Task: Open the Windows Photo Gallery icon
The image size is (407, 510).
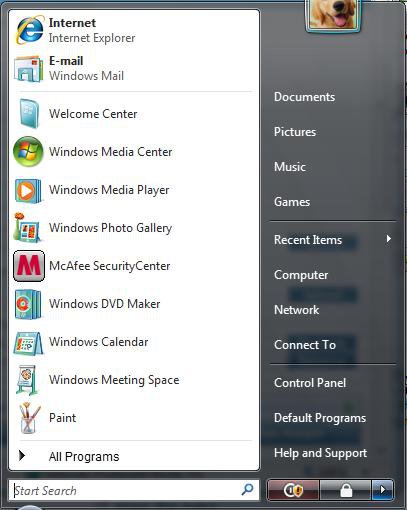Action: coord(27,227)
